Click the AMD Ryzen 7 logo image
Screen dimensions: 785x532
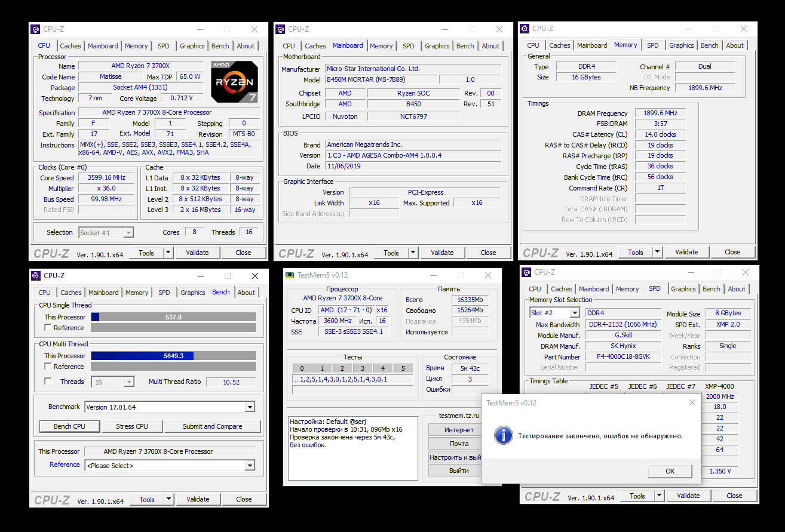pos(234,81)
